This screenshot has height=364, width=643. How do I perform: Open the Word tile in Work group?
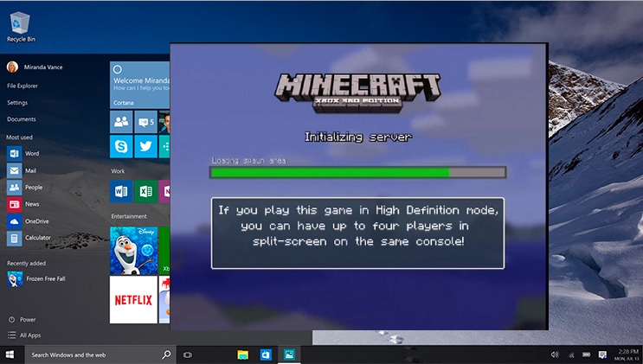point(121,191)
